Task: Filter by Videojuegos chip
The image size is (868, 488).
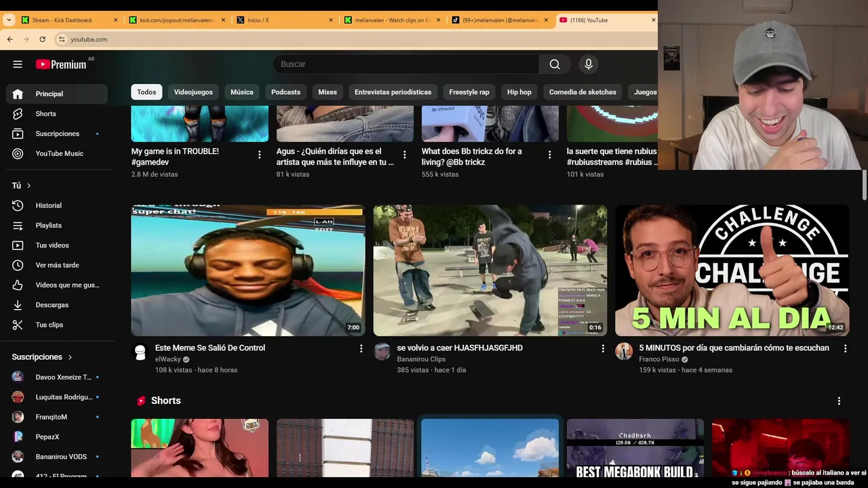Action: tap(193, 92)
